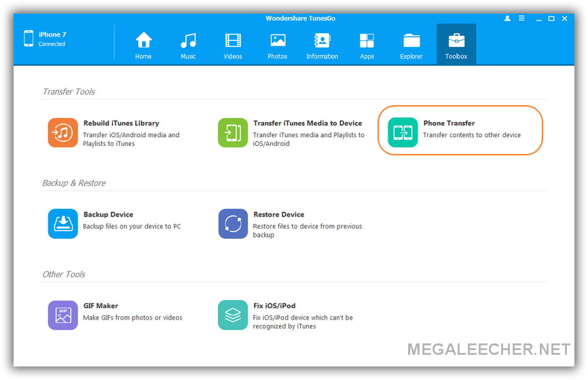
Task: Open the user account icon
Action: [x=507, y=18]
